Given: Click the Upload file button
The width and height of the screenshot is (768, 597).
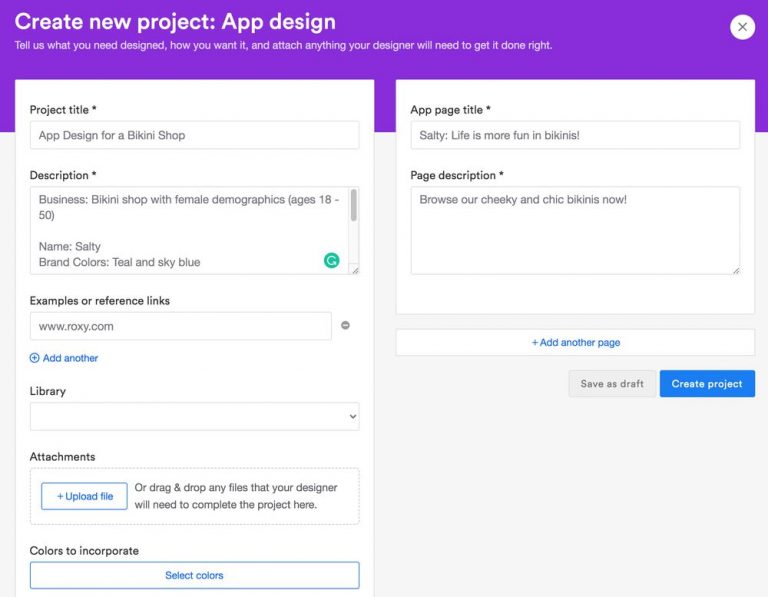Looking at the screenshot, I should 84,496.
